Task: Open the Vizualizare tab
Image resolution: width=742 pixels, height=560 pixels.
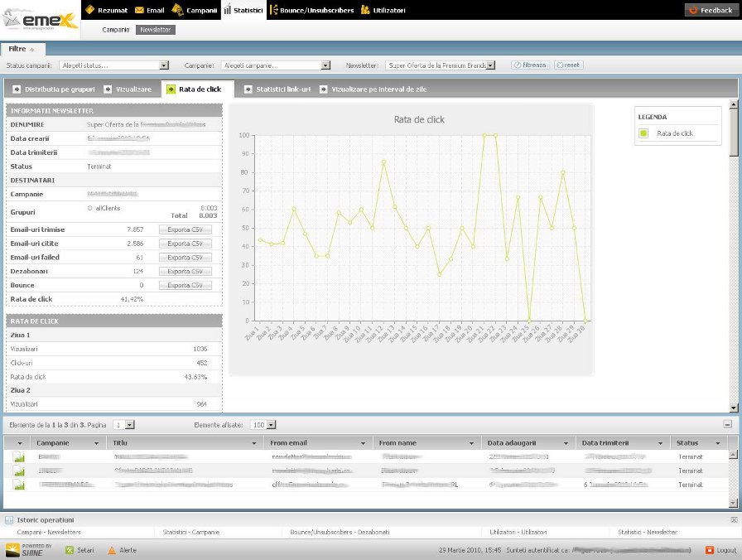Action: click(x=128, y=89)
